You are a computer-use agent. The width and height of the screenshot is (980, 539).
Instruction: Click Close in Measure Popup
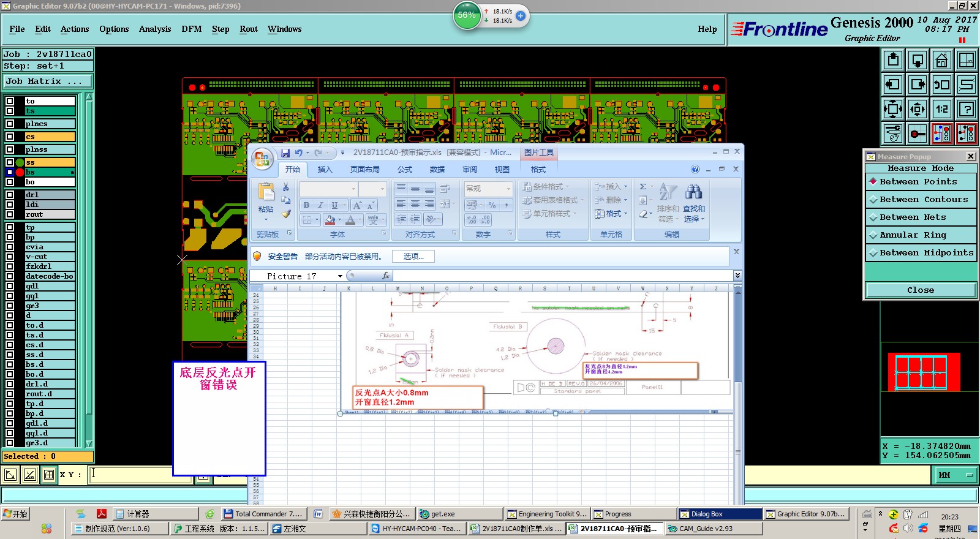[x=921, y=290]
